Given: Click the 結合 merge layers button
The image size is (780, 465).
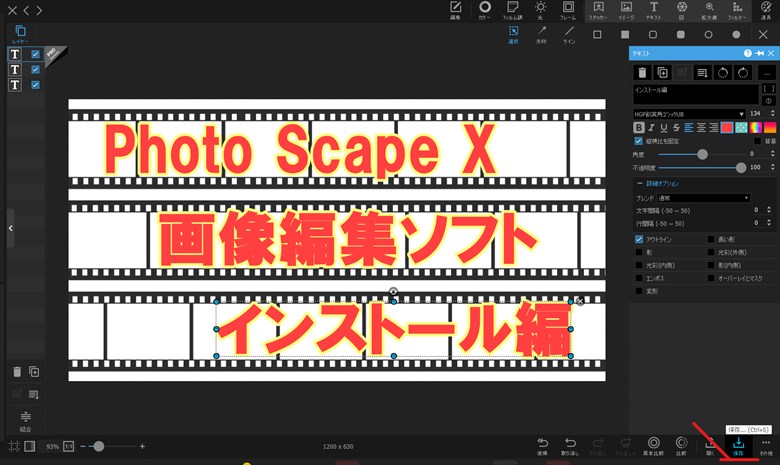Looking at the screenshot, I should coord(25,421).
